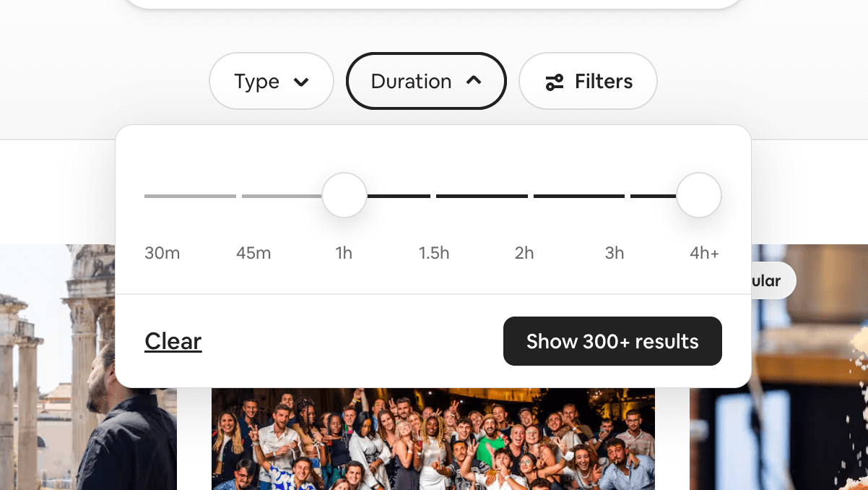
Task: Click the right slider handle at 4h+
Action: click(x=699, y=195)
